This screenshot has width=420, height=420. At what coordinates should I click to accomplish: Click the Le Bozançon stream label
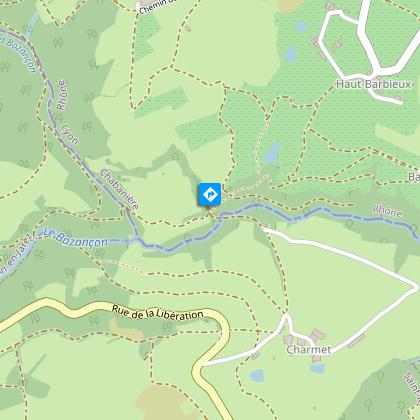76,238
